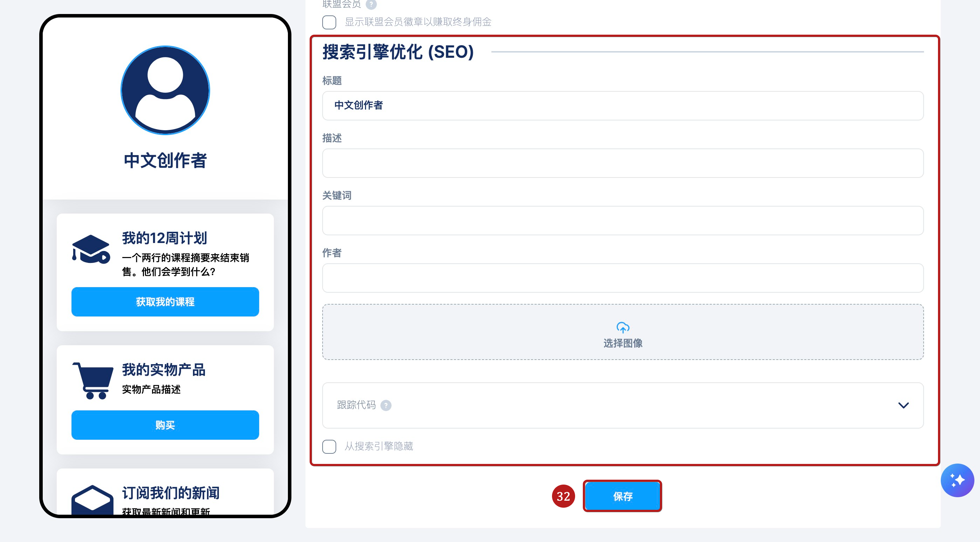980x542 pixels.
Task: Expand the 跟踪代码 chevron arrow
Action: point(903,405)
